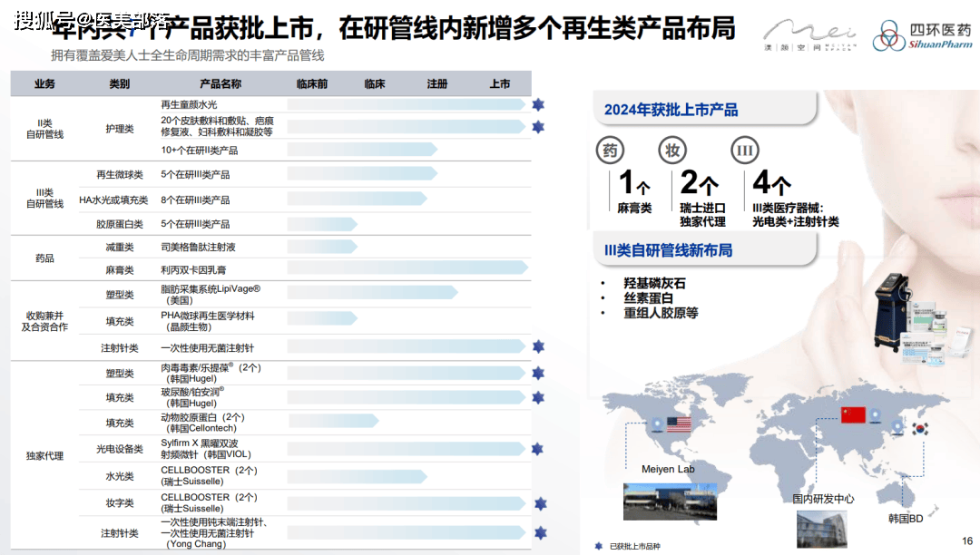This screenshot has width=980, height=555.
Task: Click the star beside 20个皮肤敷料和敷贴 row
Action: coord(538,127)
